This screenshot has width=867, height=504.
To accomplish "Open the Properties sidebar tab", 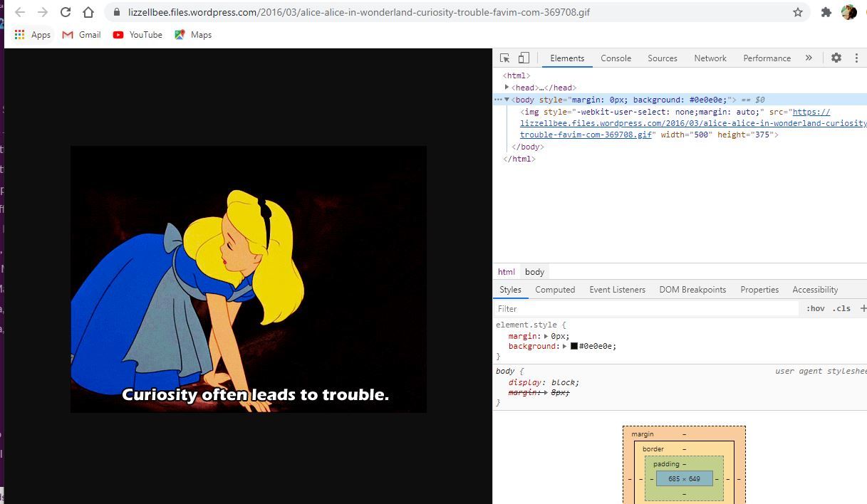I will (759, 290).
